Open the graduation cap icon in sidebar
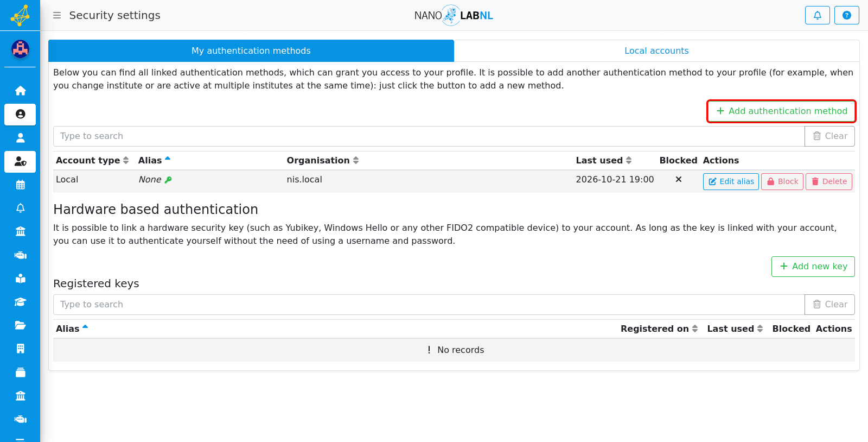 (20, 302)
